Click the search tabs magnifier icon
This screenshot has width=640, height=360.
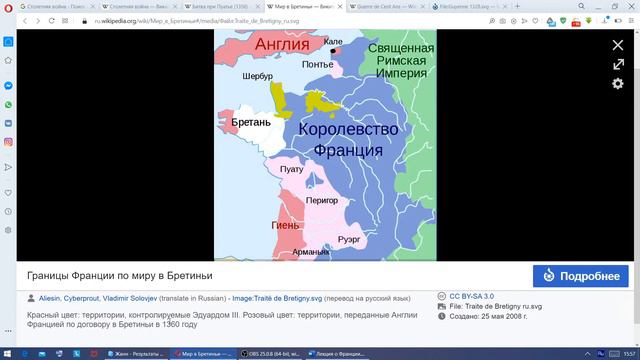click(581, 6)
